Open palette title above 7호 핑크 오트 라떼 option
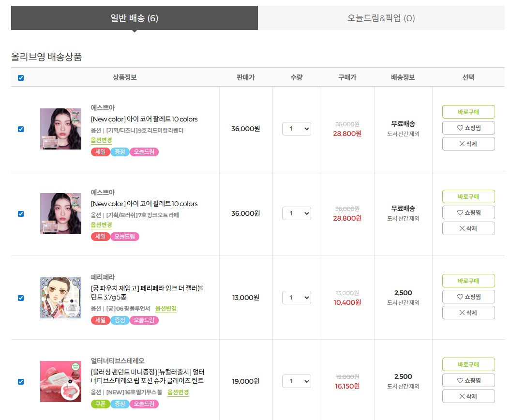The width and height of the screenshot is (512, 420). pos(144,204)
